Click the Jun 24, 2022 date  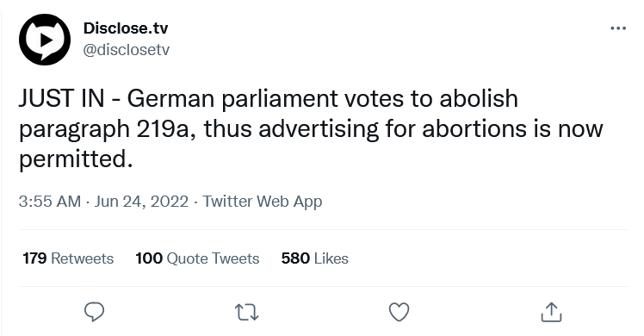click(x=141, y=202)
